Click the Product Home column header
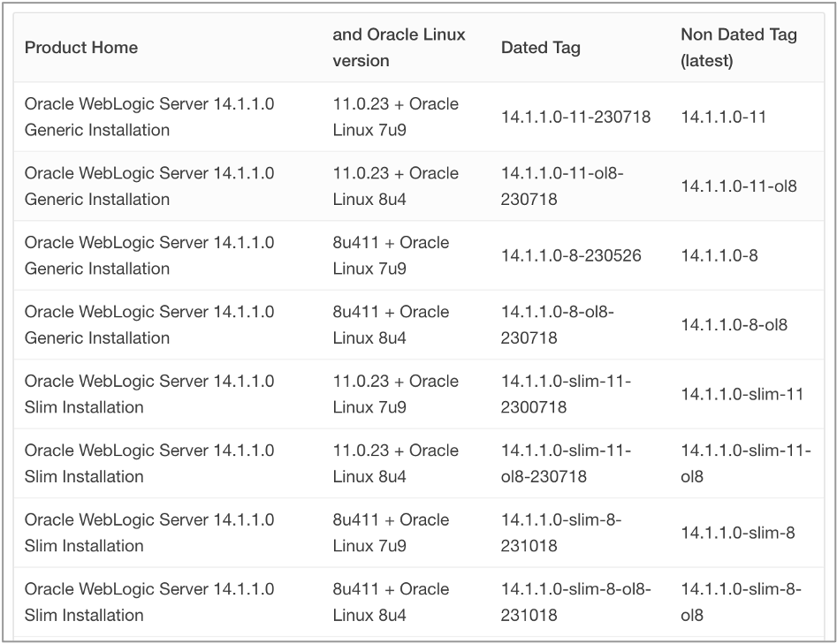Viewport: 837px width, 644px height. [81, 48]
